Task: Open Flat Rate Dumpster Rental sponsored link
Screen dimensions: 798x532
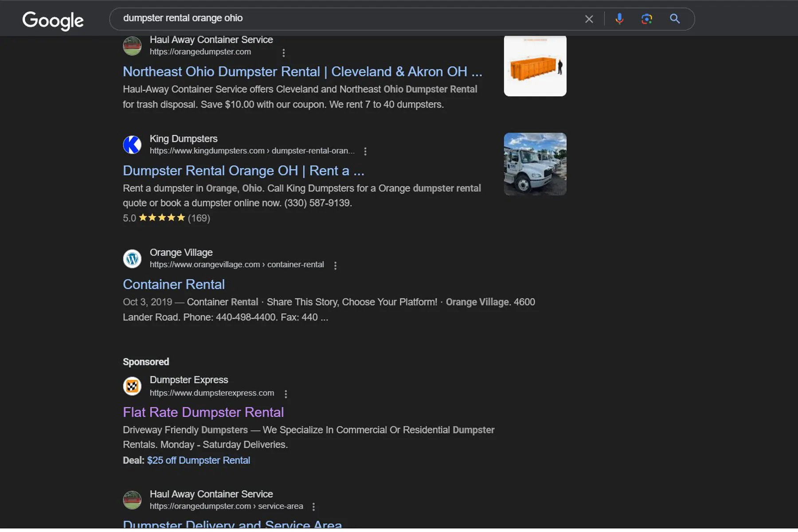Action: [203, 412]
